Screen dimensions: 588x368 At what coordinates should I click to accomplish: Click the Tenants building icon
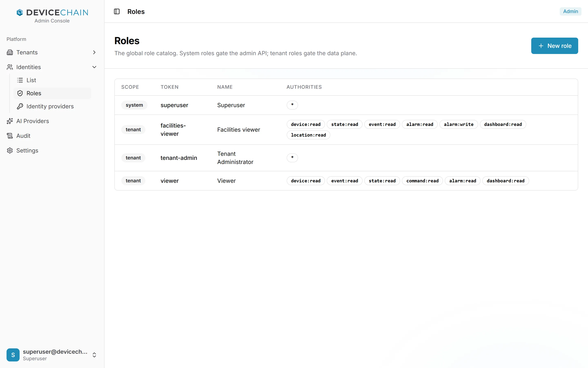10,52
